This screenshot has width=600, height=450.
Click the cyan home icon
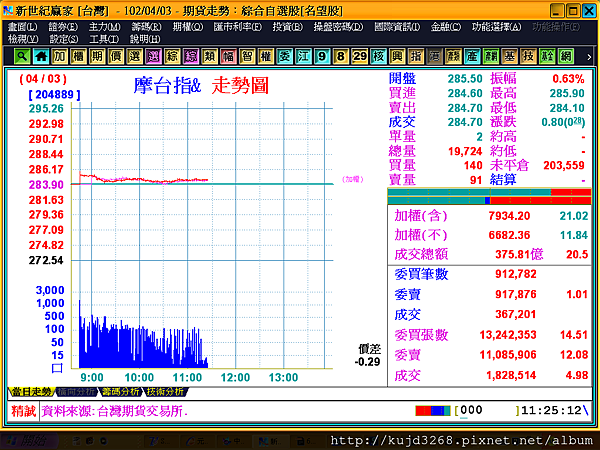(x=41, y=57)
